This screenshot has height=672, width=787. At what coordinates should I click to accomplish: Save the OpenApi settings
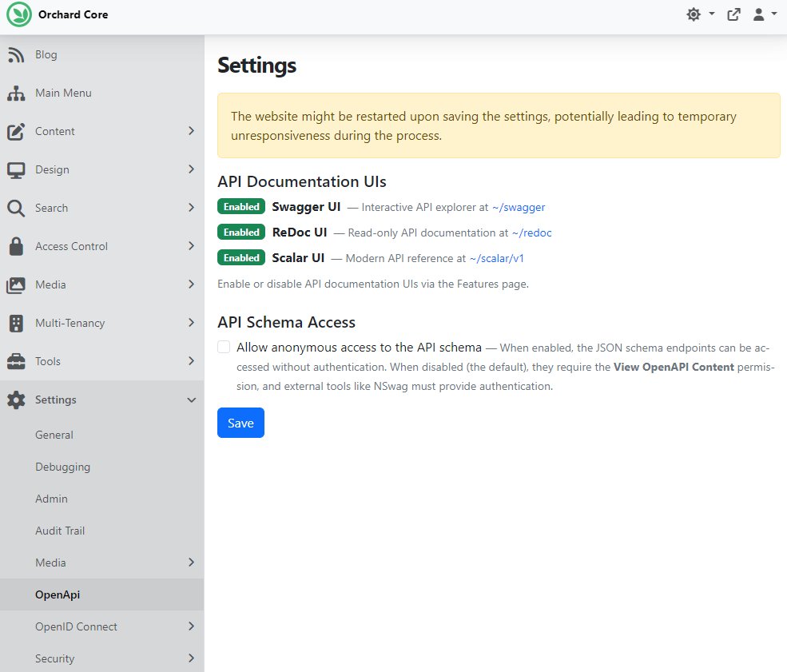click(241, 423)
